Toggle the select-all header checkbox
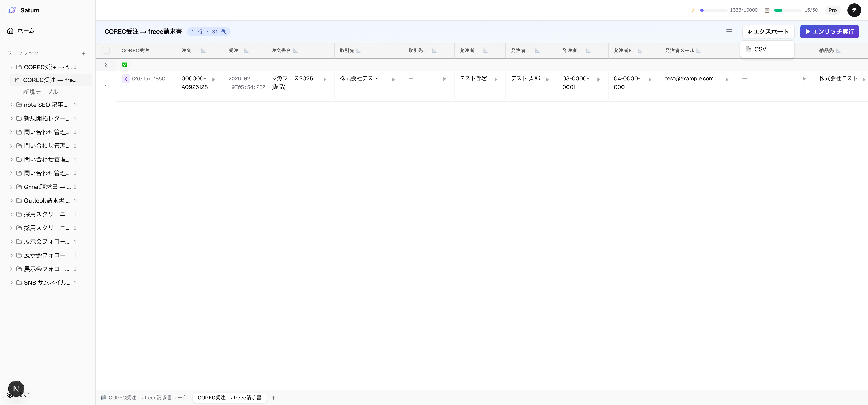The height and width of the screenshot is (405, 868). click(106, 50)
